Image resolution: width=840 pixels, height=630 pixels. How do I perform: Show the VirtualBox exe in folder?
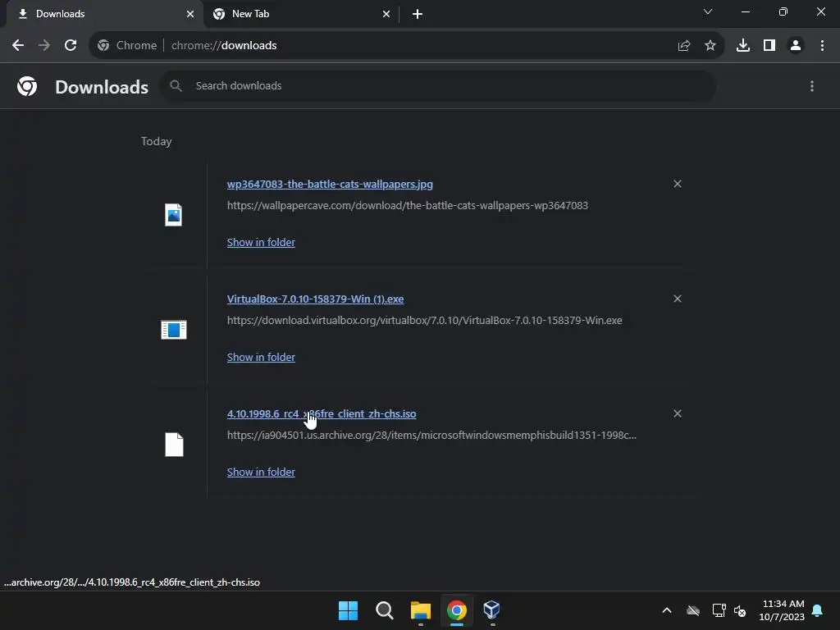(x=261, y=358)
